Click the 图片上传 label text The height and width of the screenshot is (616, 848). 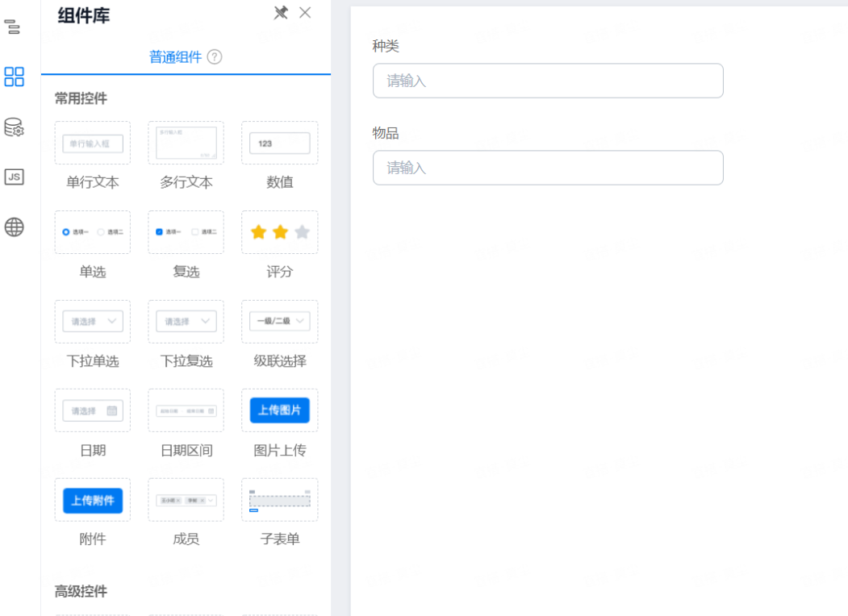280,450
